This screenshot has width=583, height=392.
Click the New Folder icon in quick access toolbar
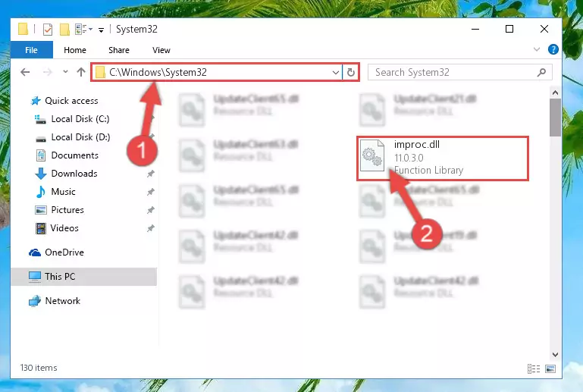click(64, 30)
